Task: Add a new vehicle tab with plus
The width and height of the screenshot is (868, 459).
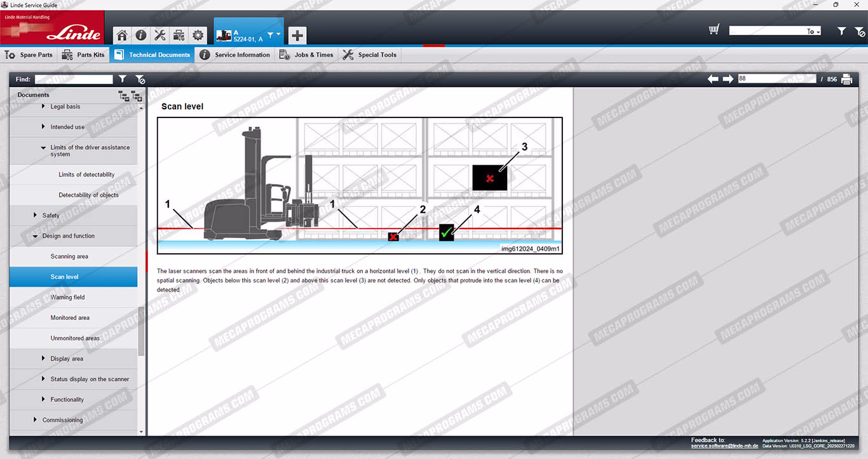Action: (297, 35)
